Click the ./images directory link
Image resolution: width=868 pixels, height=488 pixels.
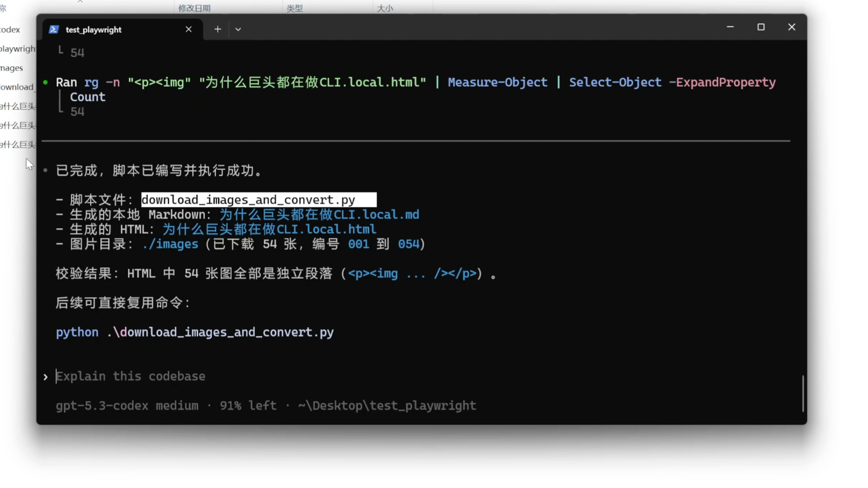(170, 244)
